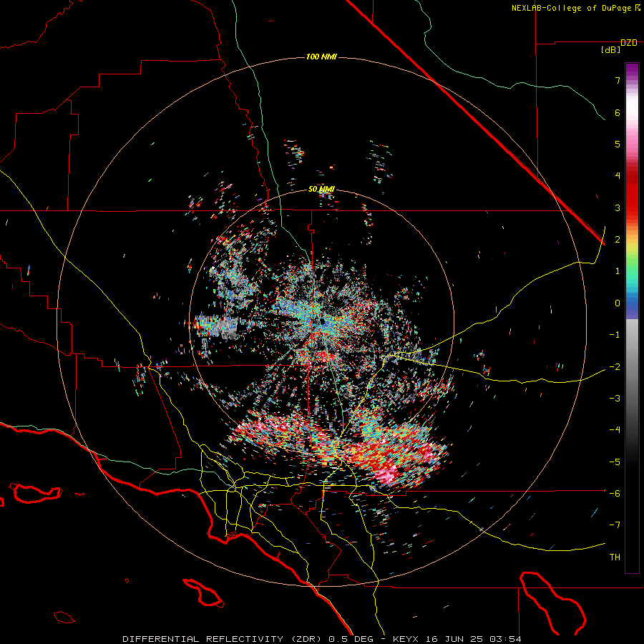Click the 2 value on color scale

618,240
